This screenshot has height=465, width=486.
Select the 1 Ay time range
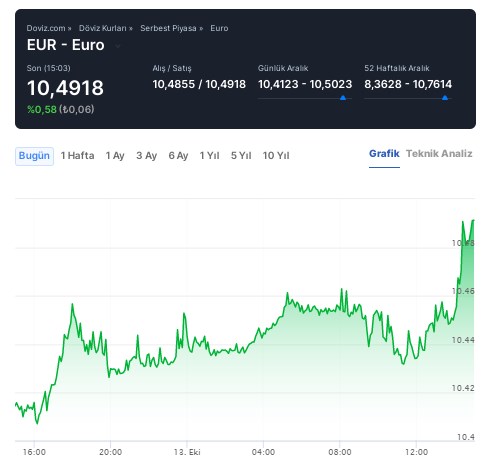tap(115, 156)
